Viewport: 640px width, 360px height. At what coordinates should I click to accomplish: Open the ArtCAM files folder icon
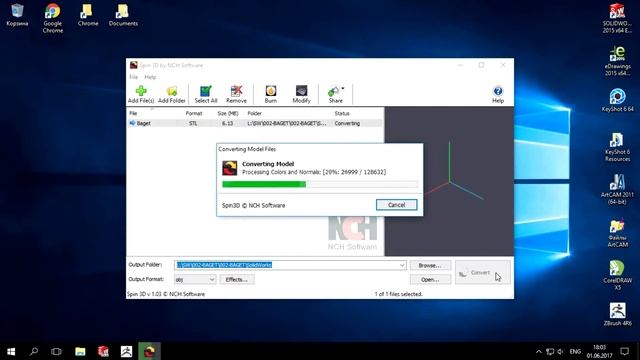pos(617,233)
